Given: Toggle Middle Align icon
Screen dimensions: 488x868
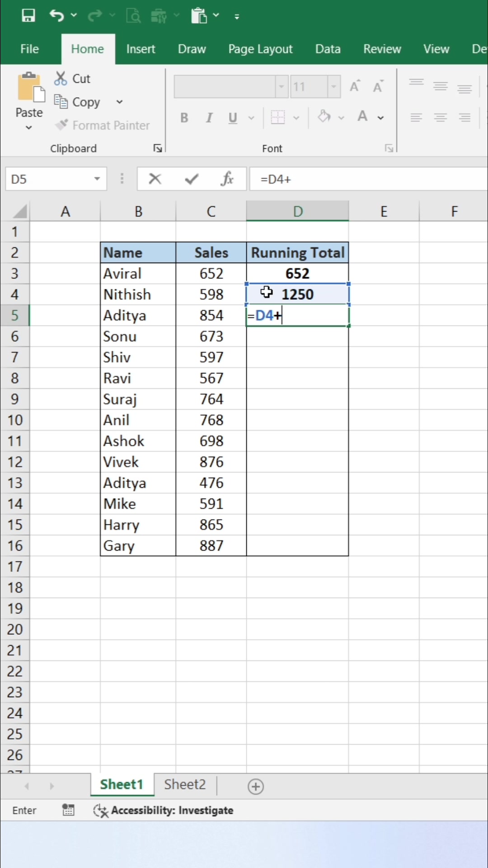Looking at the screenshot, I should click(x=441, y=86).
